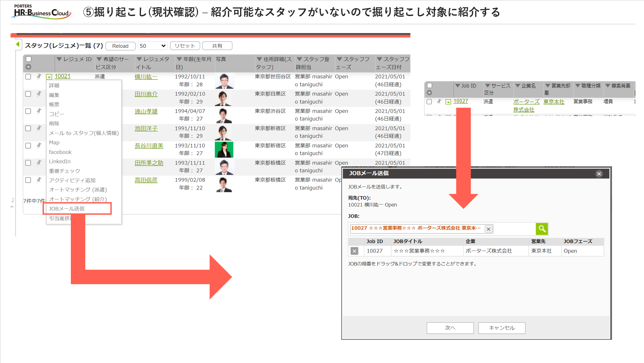Clear the selected JOB tag in field

pyautogui.click(x=488, y=229)
